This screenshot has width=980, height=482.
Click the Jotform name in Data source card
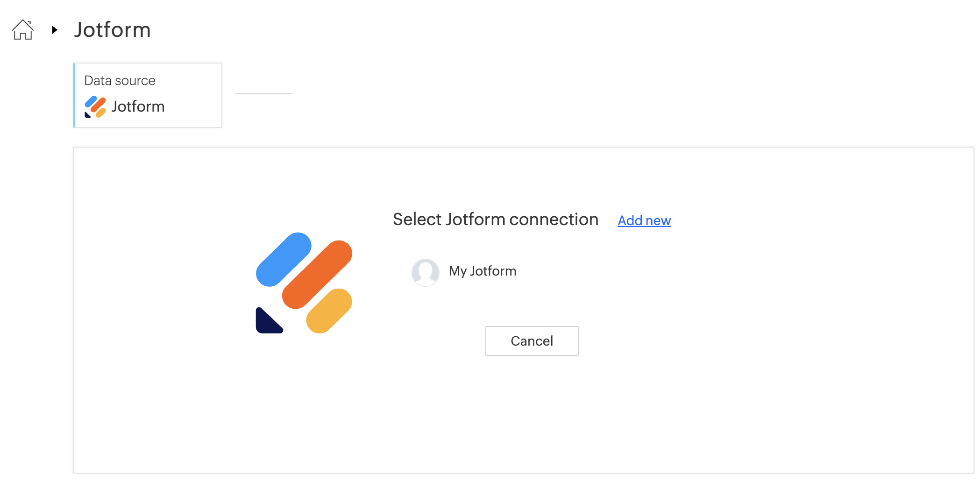click(x=138, y=106)
